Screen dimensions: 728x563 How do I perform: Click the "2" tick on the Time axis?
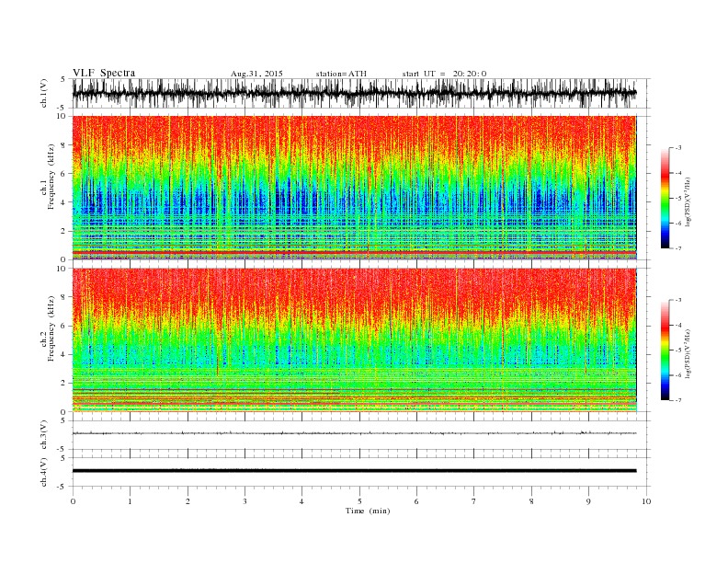pos(188,501)
